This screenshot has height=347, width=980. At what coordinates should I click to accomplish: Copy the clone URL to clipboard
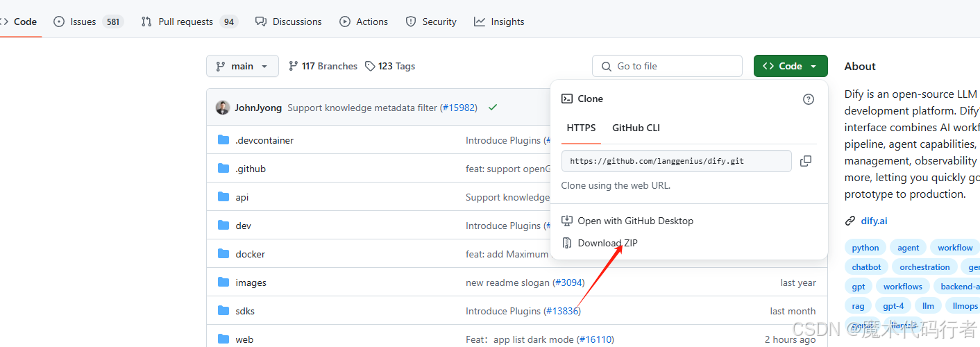(x=806, y=161)
